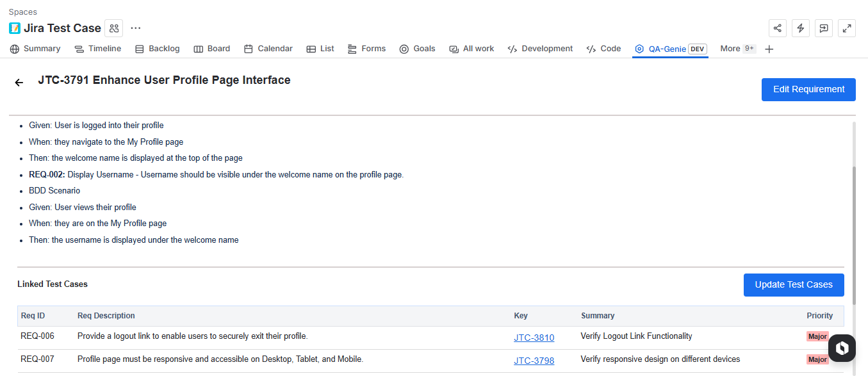Screen dimensions: 868x376
Task: Open the automation lightning bolt menu
Action: pos(801,28)
